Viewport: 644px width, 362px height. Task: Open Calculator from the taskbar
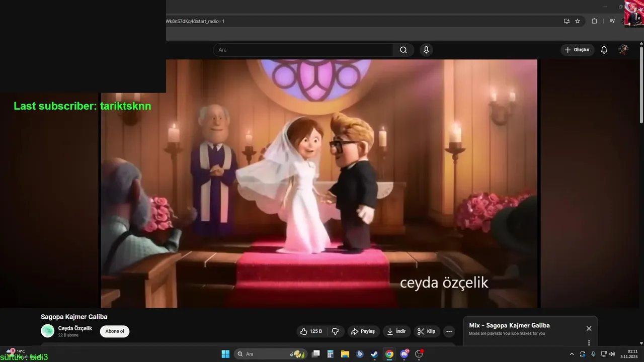coord(331,354)
